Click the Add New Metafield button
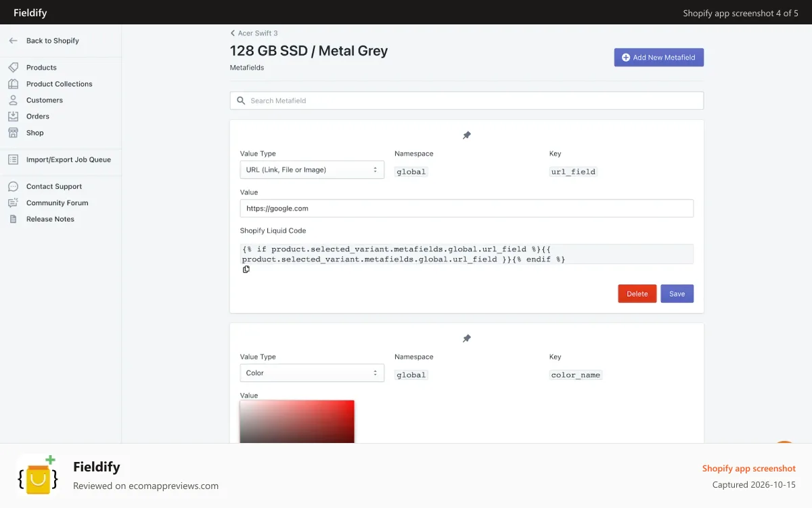The width and height of the screenshot is (812, 508). pos(659,58)
